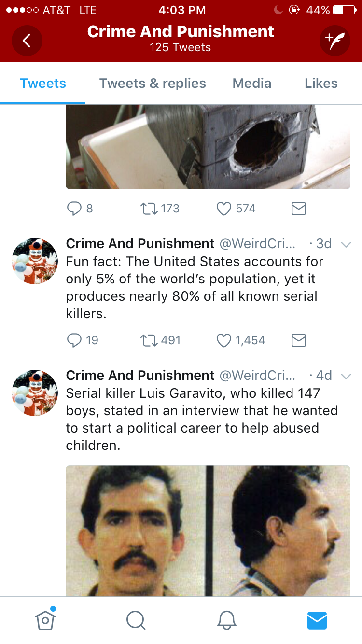
Task: Expand options chevron on the 3d tweet
Action: (x=346, y=244)
